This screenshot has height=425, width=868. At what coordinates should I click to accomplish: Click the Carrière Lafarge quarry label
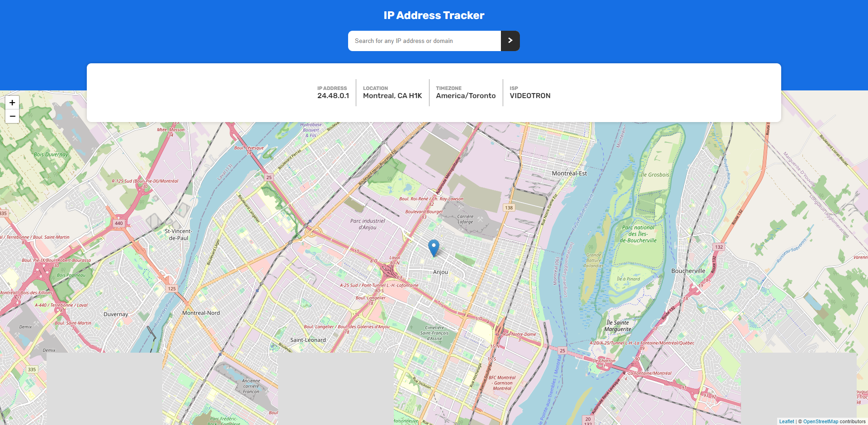pos(465,219)
